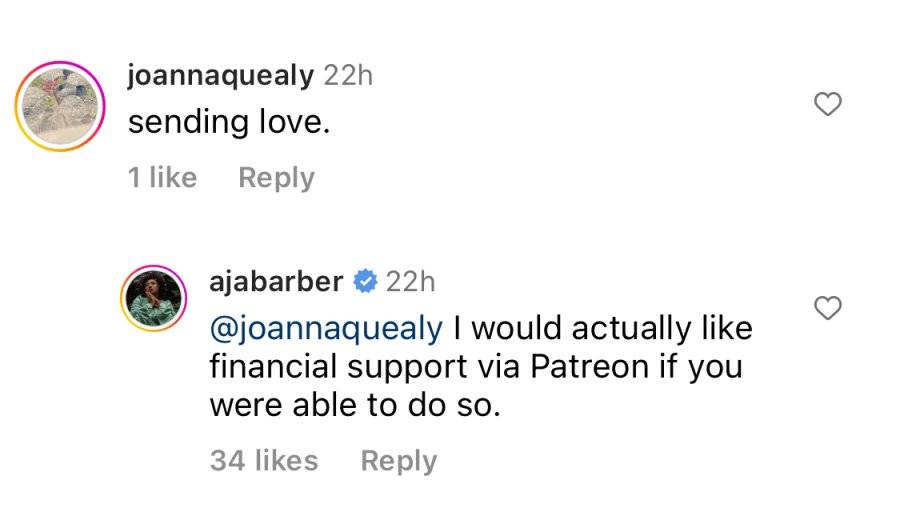
Task: Open the joannaquealy username at comment top
Action: [221, 75]
